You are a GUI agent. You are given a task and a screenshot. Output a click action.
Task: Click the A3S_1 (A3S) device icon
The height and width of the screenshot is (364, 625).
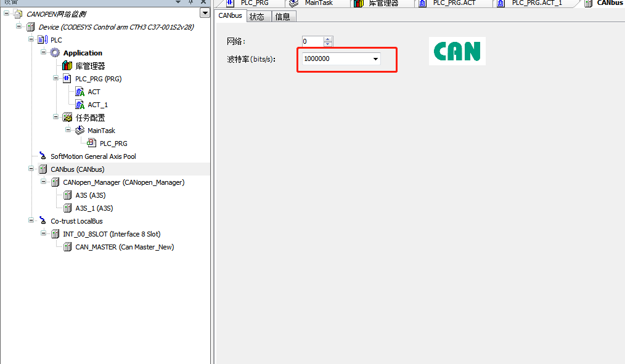tap(67, 208)
